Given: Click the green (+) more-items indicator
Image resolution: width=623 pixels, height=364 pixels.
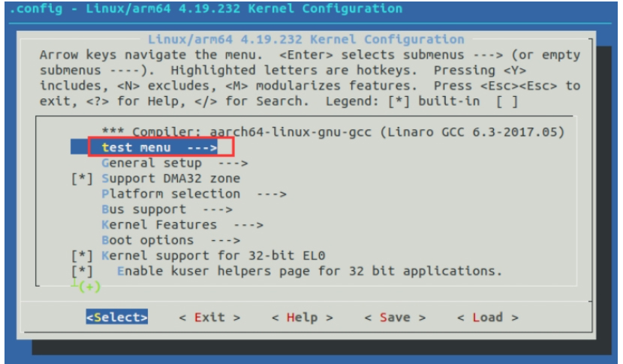Looking at the screenshot, I should click(x=89, y=287).
